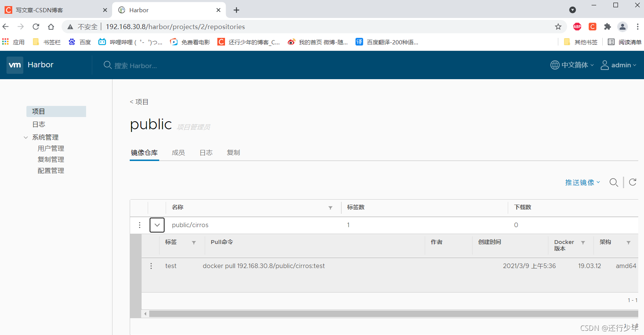Click the admin user avatar icon

click(605, 65)
